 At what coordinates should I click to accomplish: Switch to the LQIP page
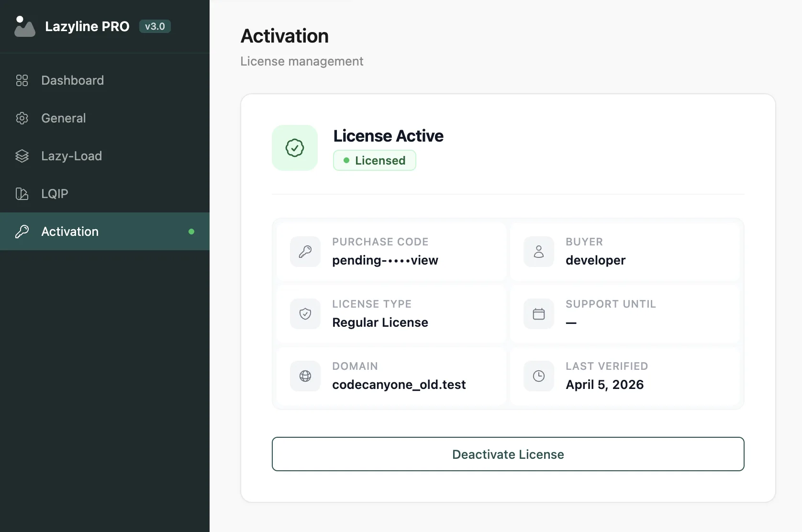click(105, 194)
